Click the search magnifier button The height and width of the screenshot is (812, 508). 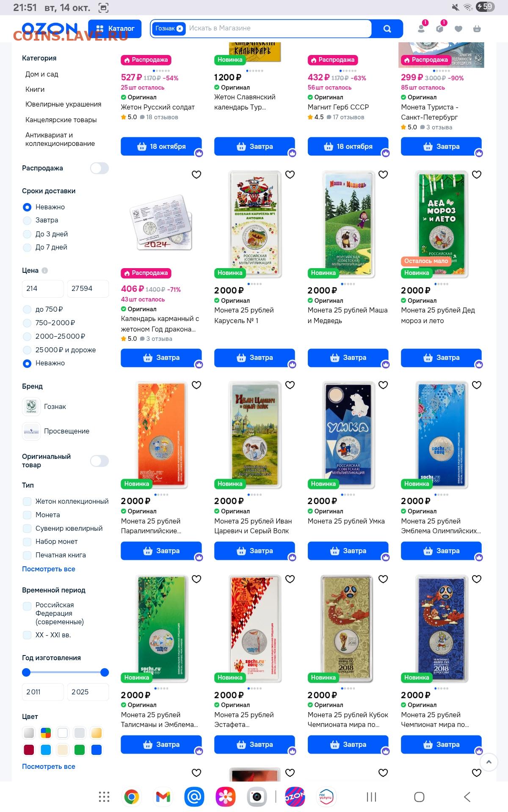pos(387,29)
